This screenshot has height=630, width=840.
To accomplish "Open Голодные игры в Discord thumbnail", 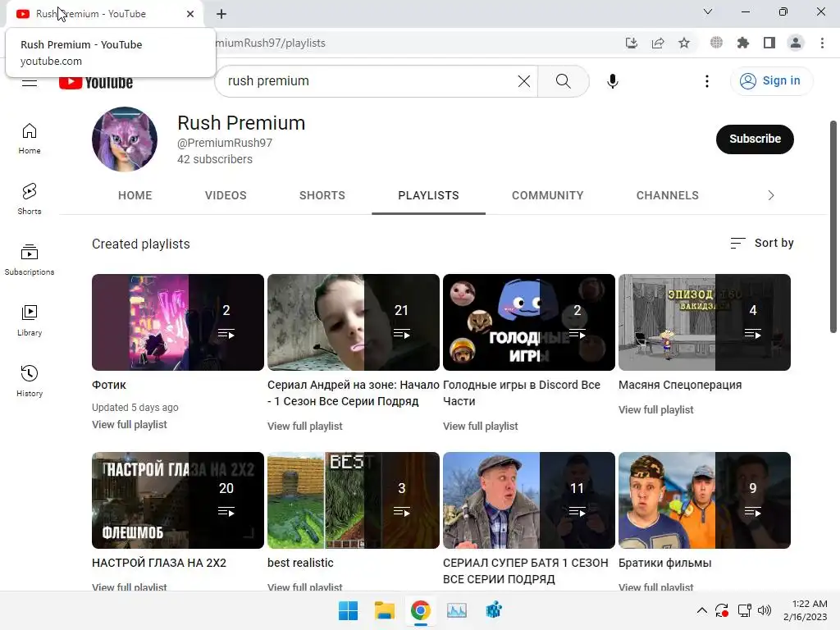I will click(x=529, y=322).
